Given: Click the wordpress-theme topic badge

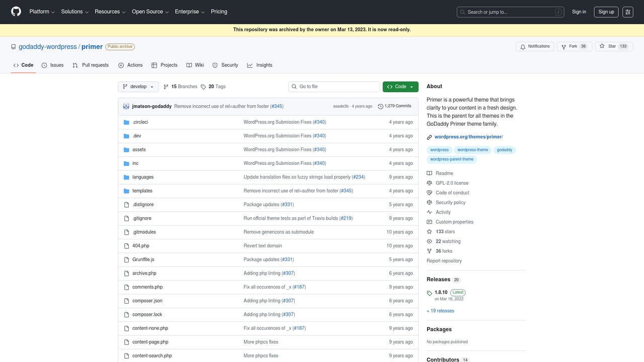Looking at the screenshot, I should click(472, 150).
